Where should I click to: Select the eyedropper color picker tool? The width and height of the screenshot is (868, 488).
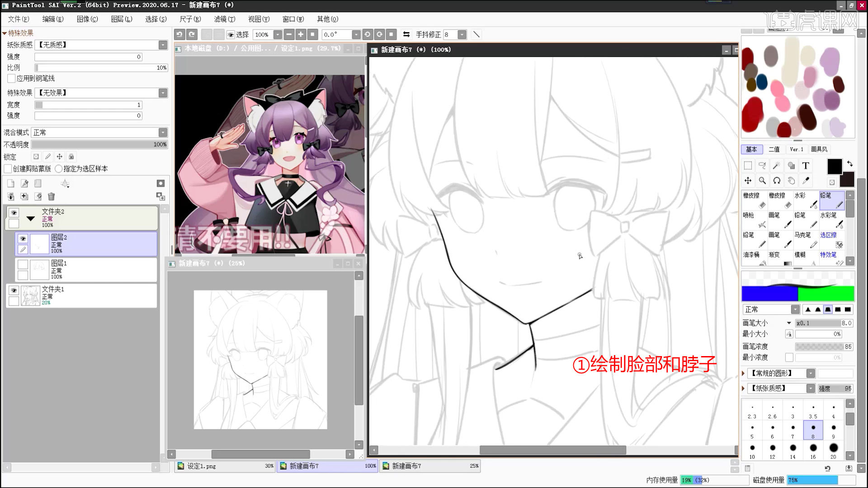(x=806, y=181)
